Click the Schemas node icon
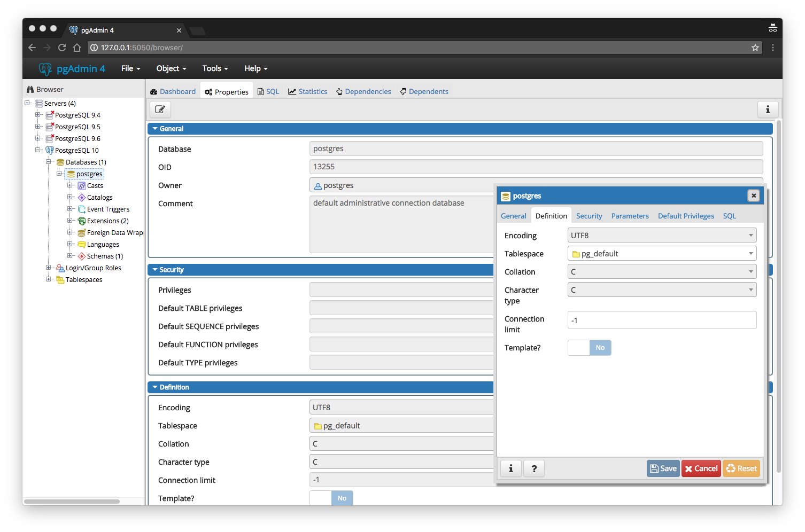This screenshot has width=805, height=532. coord(82,256)
